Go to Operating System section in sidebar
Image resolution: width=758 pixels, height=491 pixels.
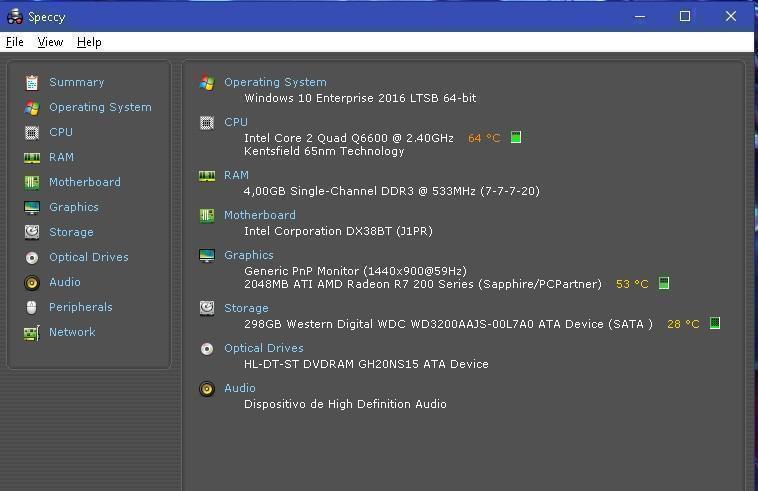(100, 107)
